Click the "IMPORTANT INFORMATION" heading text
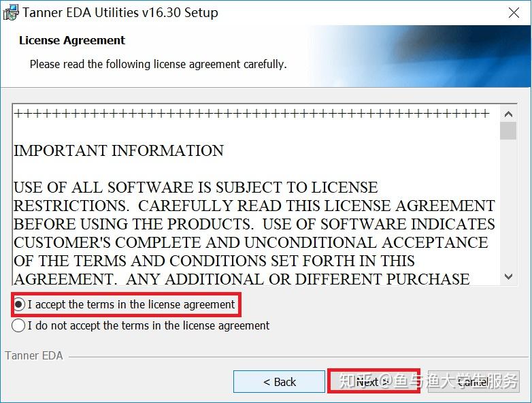This screenshot has width=532, height=403. (x=118, y=151)
